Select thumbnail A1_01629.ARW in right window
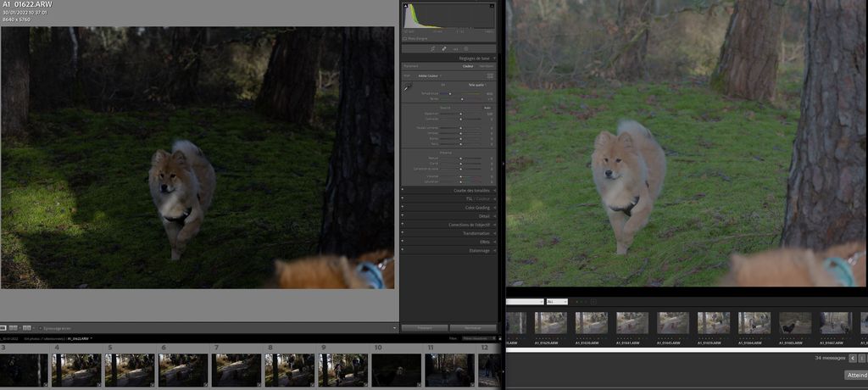This screenshot has height=390, width=868. point(551,322)
